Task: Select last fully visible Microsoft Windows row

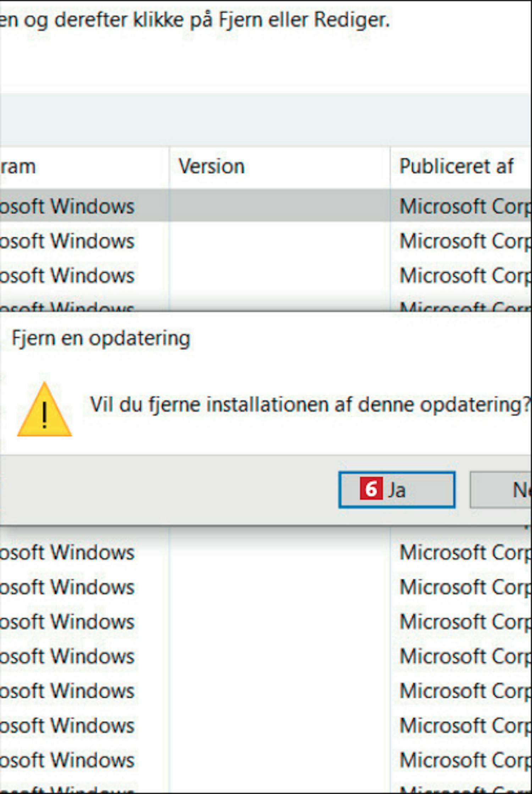Action: coord(266,760)
